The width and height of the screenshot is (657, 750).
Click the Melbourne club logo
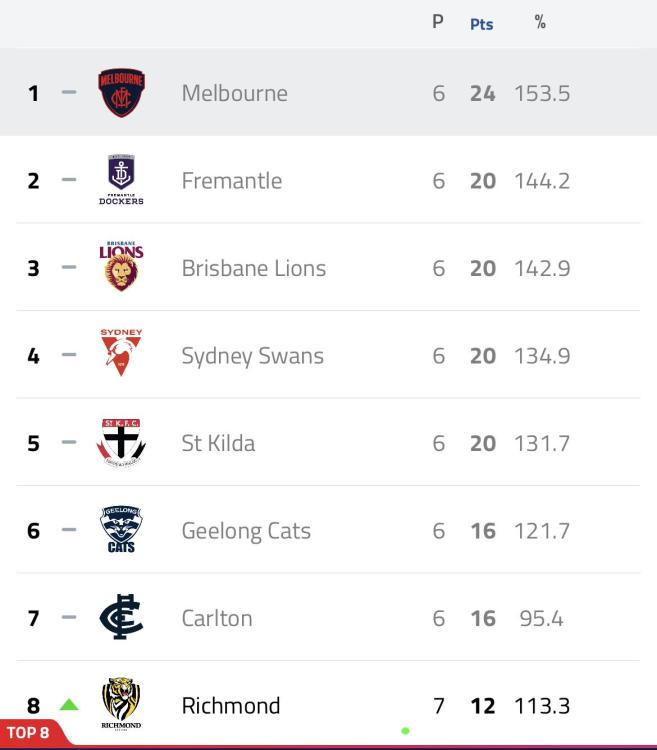point(122,93)
